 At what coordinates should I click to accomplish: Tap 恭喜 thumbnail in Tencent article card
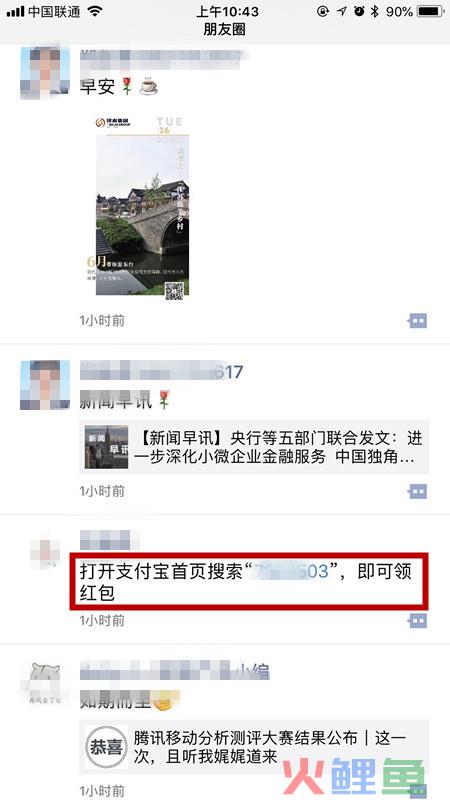tap(107, 747)
